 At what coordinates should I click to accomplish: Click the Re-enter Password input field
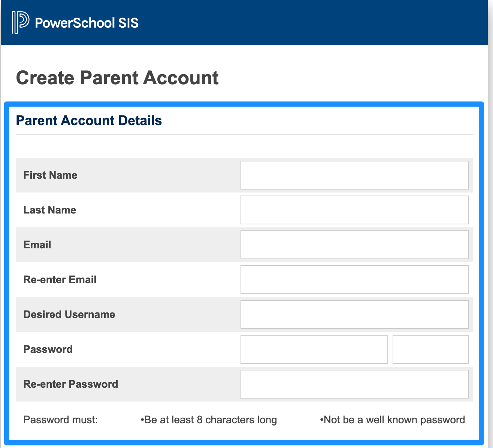point(354,384)
